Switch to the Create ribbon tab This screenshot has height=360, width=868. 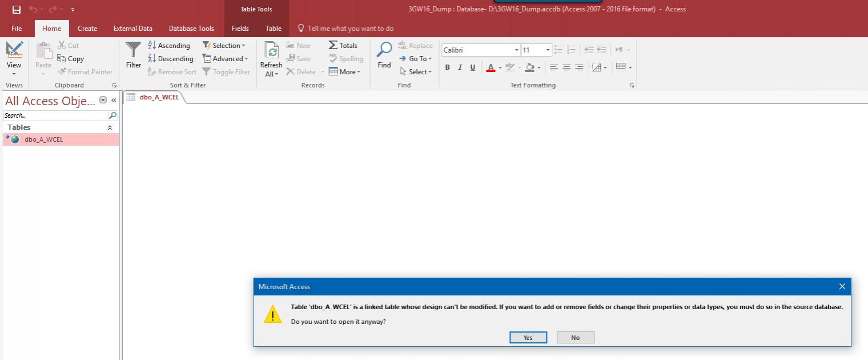coord(87,29)
